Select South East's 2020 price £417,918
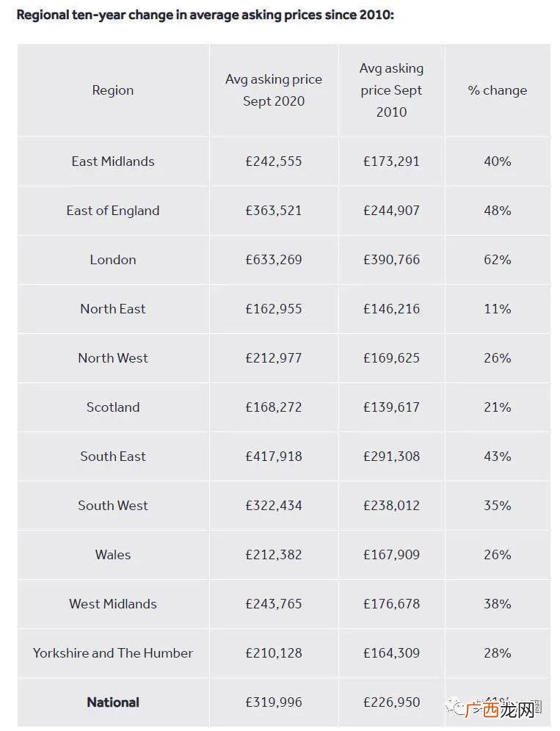Viewport: 560px width, 731px height. [274, 457]
